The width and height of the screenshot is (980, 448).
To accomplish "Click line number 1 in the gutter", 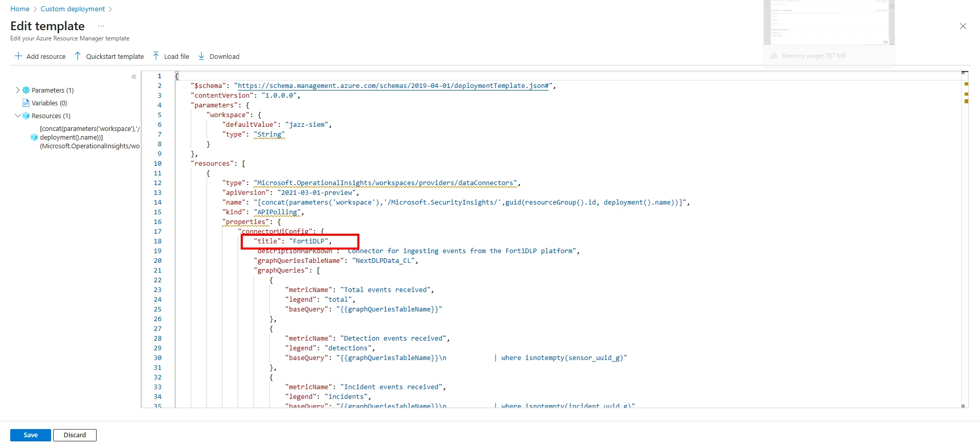I will [159, 76].
